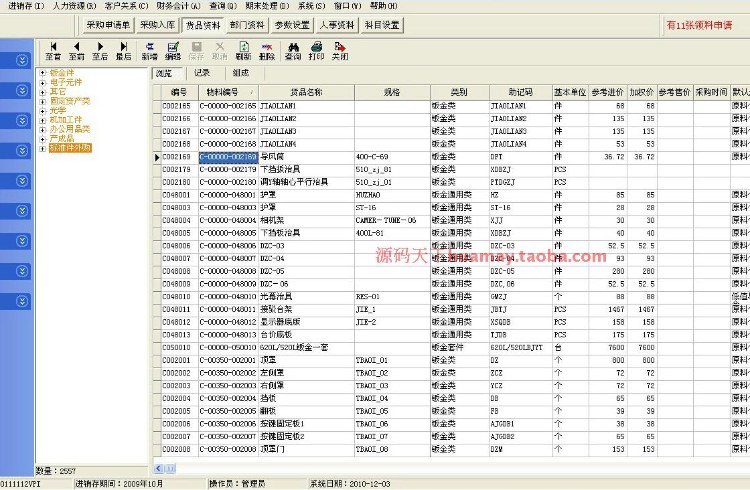Viewport: 750px width, 490px height.
Task: Select the 产成品 tree category
Action: click(62, 138)
